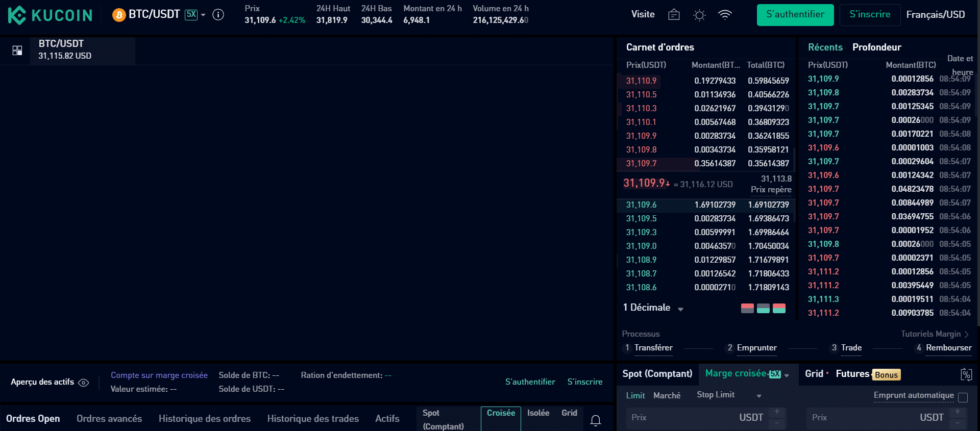Select the Marché order type

[667, 396]
